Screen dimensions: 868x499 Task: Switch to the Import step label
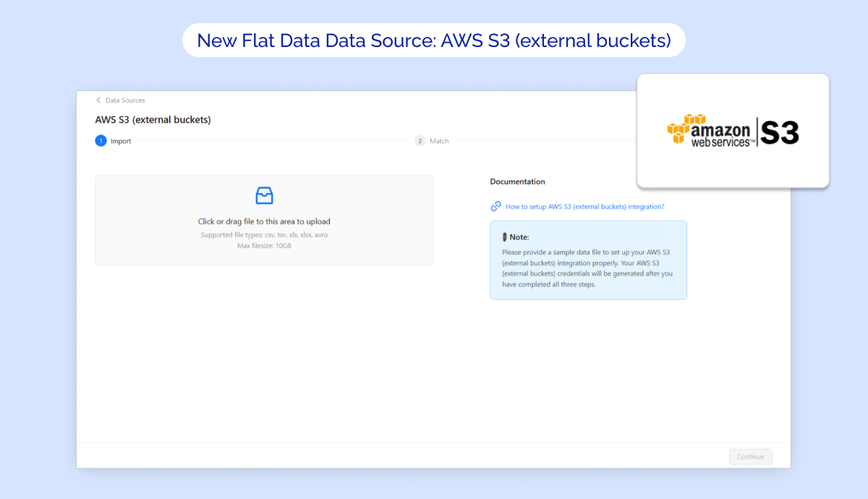coord(121,141)
